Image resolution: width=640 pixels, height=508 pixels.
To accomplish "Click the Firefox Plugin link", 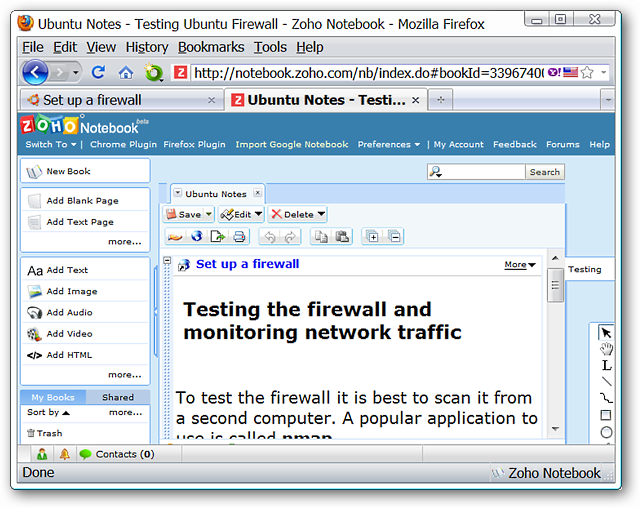I will 194,144.
